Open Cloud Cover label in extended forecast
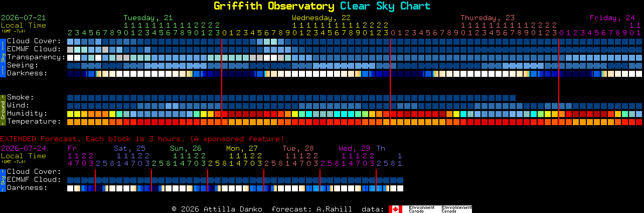This screenshot has width=644, height=213. [34, 172]
